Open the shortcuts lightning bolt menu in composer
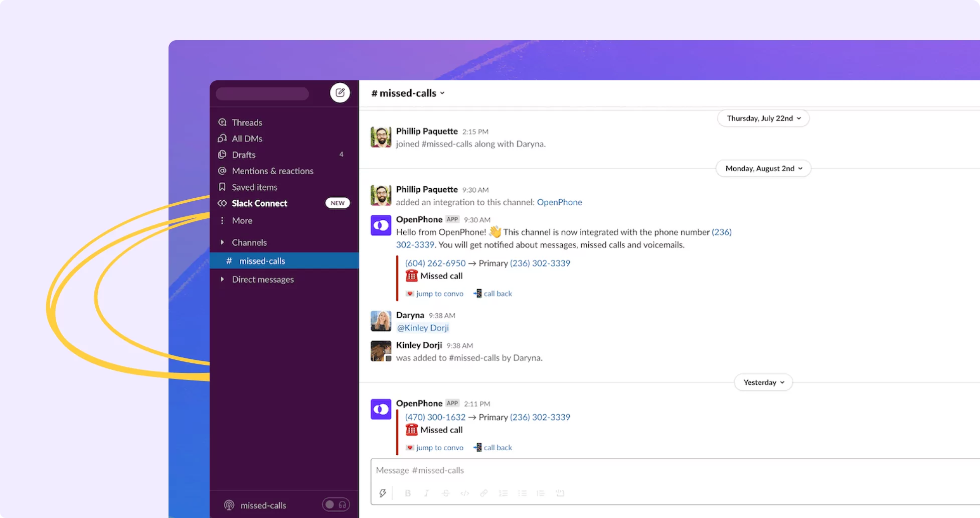The width and height of the screenshot is (980, 518). (383, 493)
